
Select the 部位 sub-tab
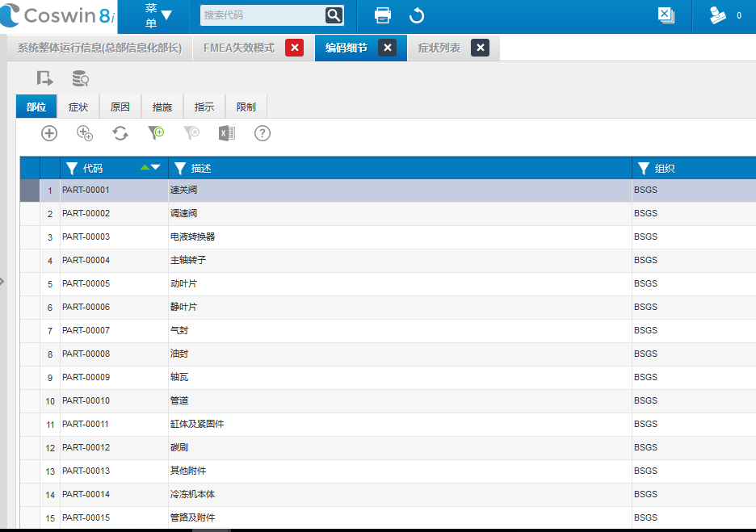coord(36,107)
